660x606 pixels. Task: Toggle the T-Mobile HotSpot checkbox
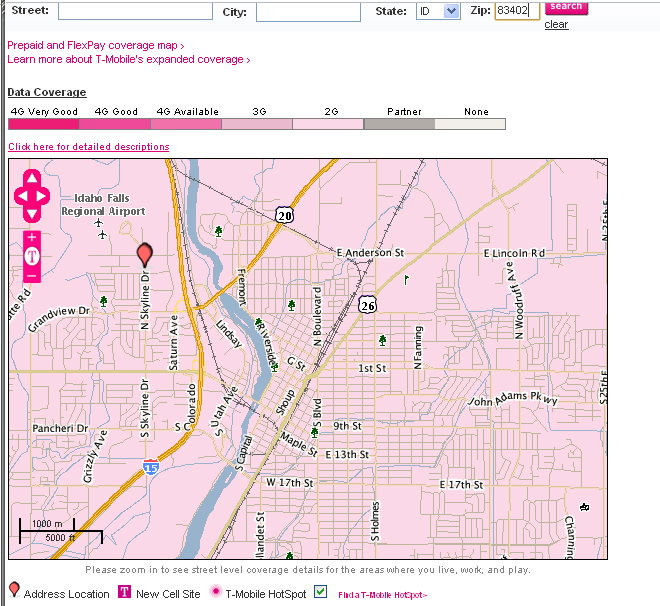point(320,591)
